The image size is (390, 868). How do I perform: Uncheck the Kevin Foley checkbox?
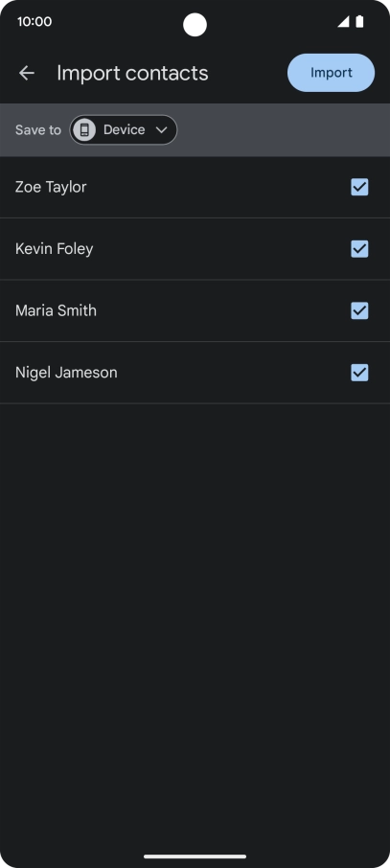pos(359,249)
